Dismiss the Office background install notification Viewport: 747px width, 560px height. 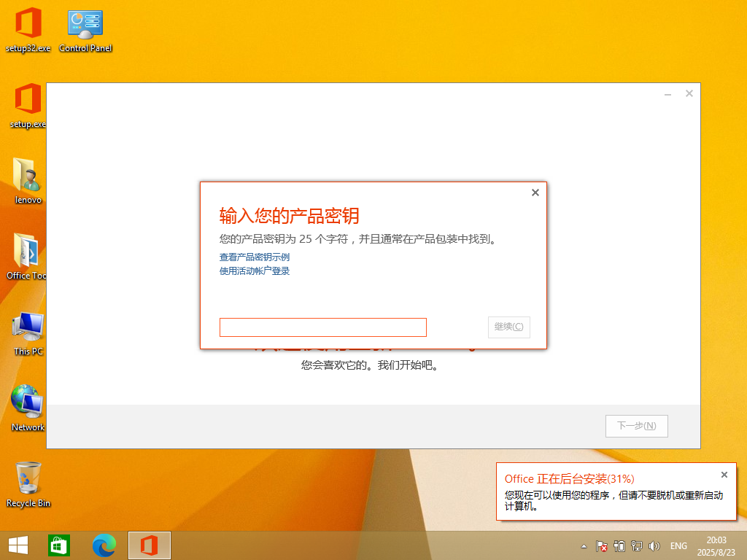(724, 475)
